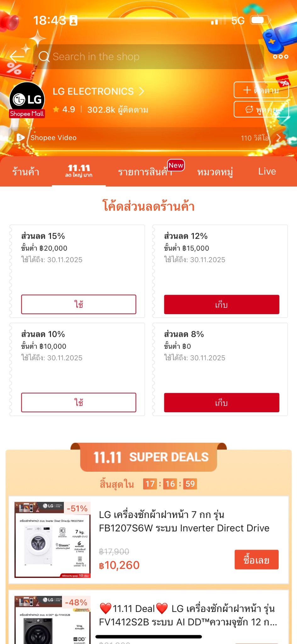Tap the star rating 4.9
Image resolution: width=297 pixels, height=644 pixels.
click(x=64, y=109)
